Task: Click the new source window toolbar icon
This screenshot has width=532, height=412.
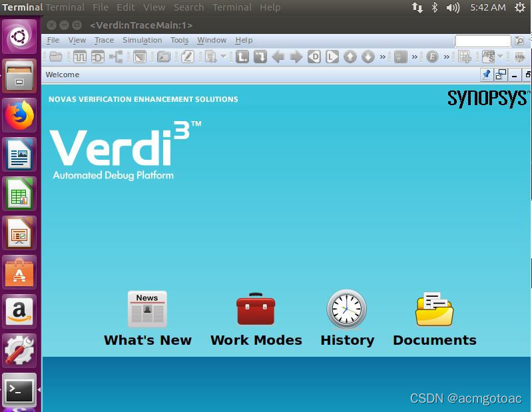Action: pos(139,57)
